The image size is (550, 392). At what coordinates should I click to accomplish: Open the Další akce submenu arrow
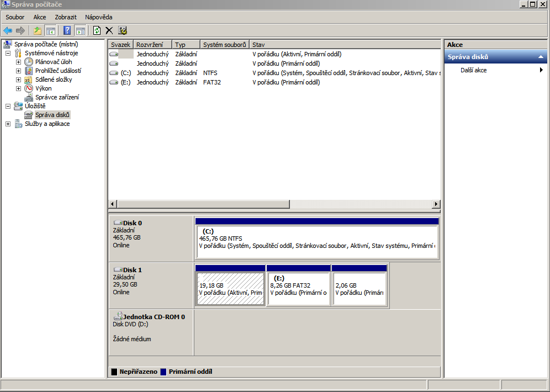point(541,70)
